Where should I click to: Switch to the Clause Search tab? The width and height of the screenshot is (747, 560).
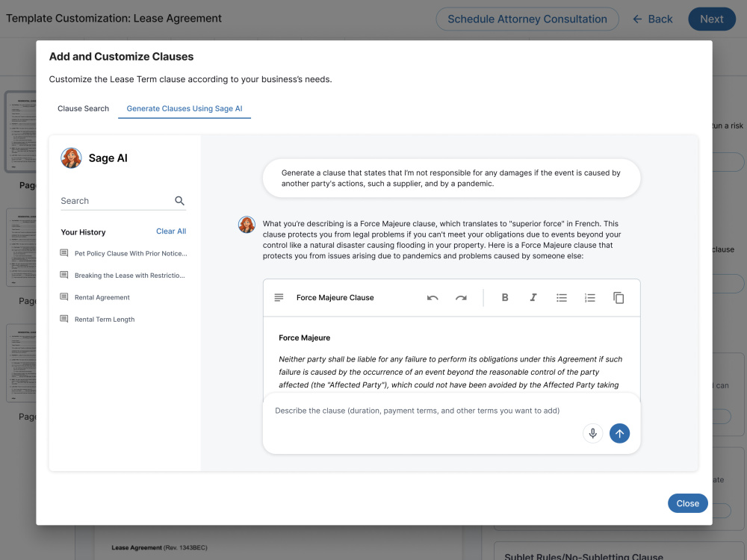[x=84, y=108]
